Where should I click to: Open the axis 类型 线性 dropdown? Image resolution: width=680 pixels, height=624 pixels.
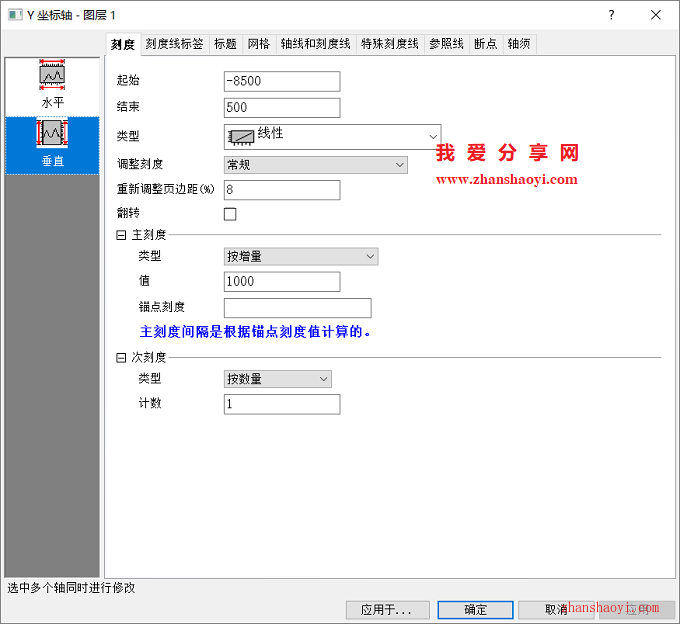click(x=333, y=137)
